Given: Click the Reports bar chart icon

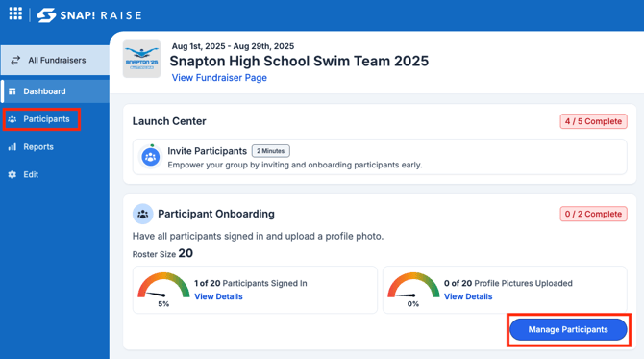Looking at the screenshot, I should [12, 147].
